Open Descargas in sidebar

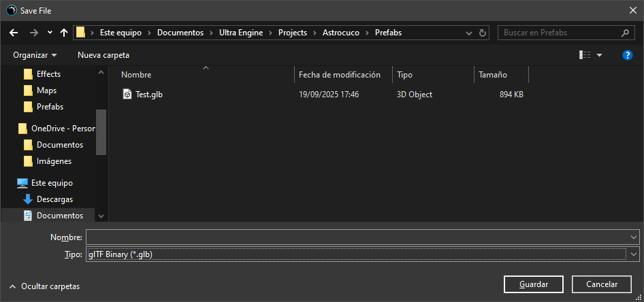click(x=54, y=199)
